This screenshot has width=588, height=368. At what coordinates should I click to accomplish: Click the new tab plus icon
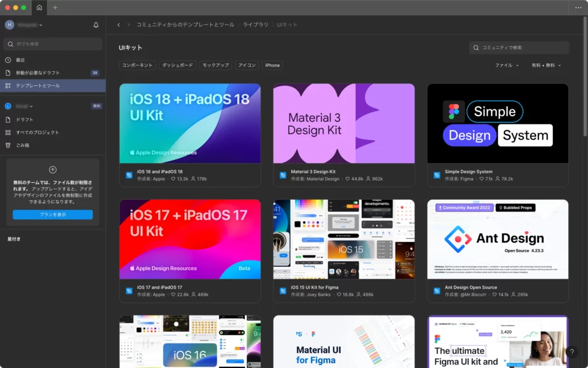(55, 8)
